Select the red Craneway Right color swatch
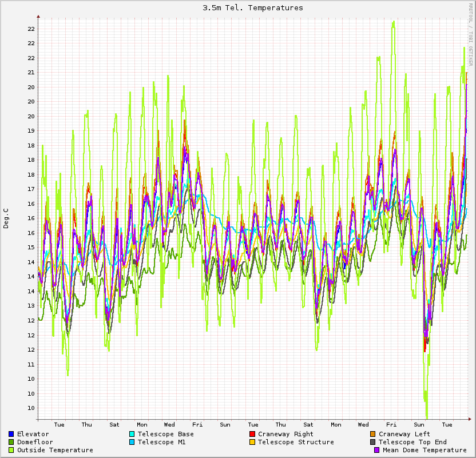Viewport: 476px width, 458px height. pos(252,434)
